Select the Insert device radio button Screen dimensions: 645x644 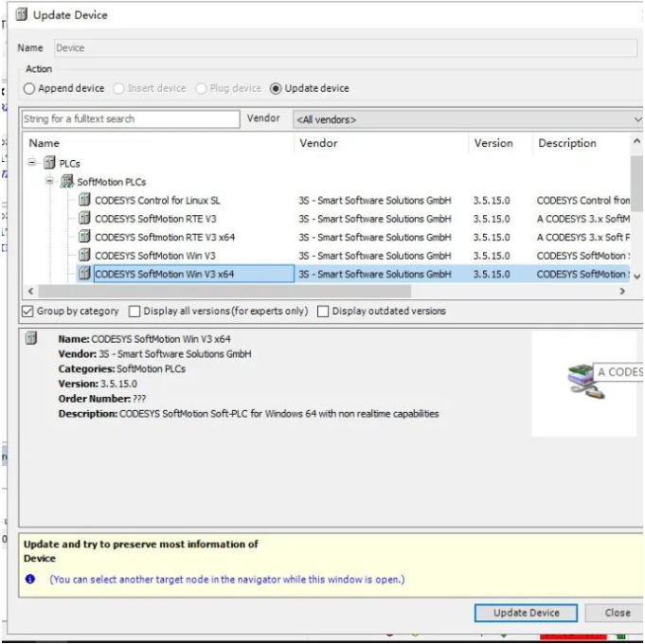(x=118, y=88)
